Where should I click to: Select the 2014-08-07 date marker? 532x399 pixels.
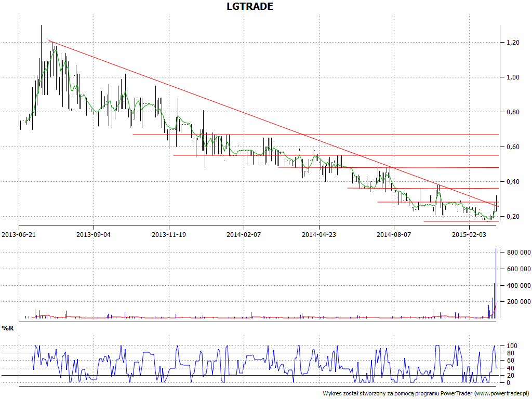coord(393,234)
